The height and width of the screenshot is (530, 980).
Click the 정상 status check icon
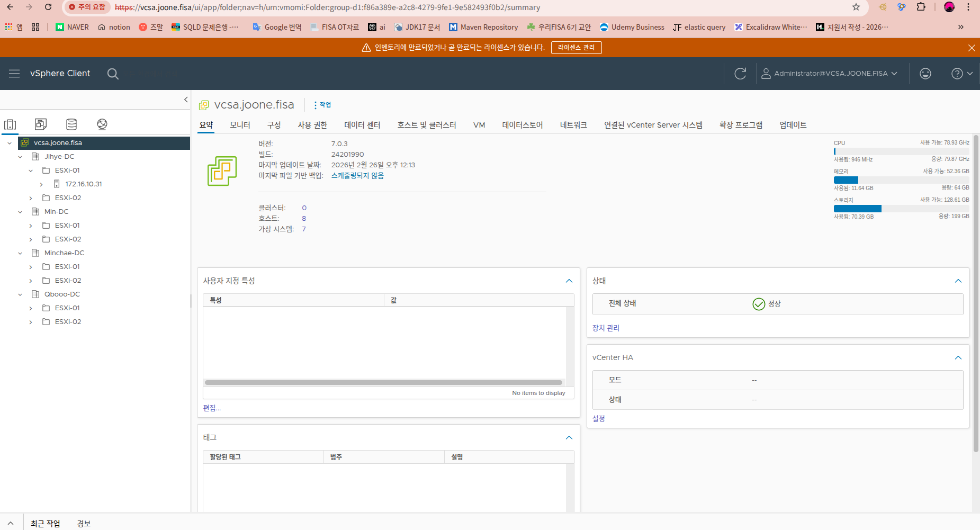coord(759,304)
